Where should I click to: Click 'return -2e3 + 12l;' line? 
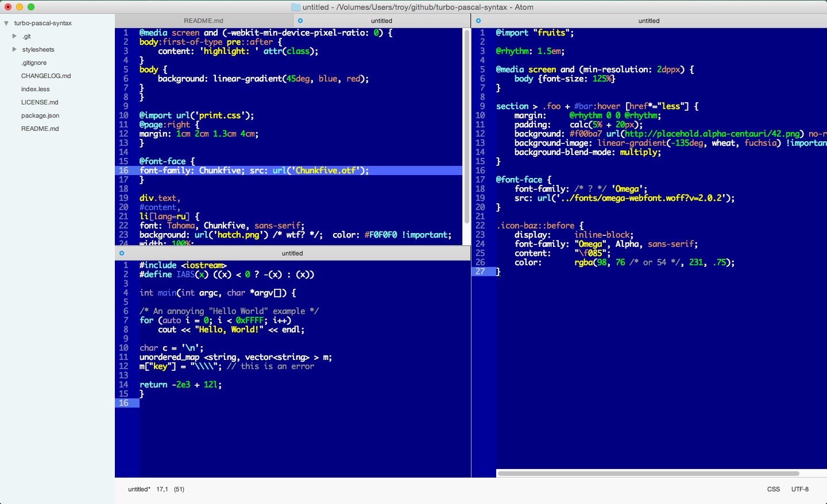point(180,385)
